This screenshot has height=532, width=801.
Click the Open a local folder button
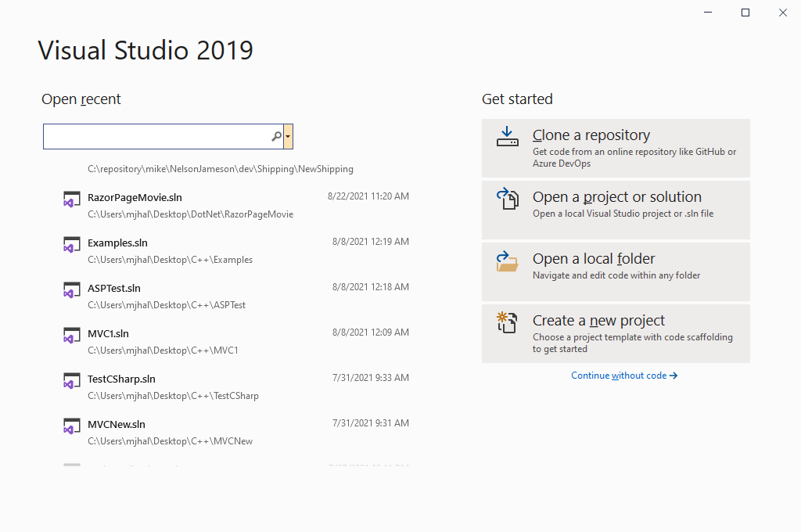(616, 271)
